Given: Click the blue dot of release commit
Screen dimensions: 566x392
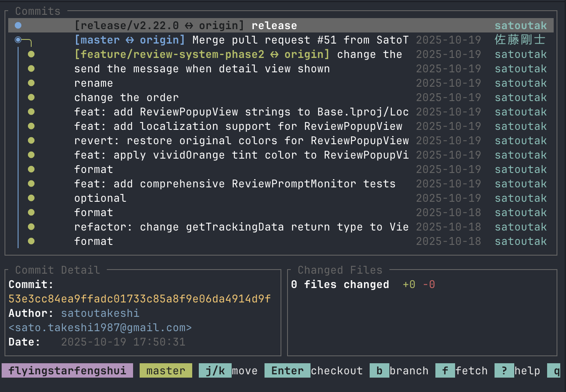Looking at the screenshot, I should coord(18,25).
